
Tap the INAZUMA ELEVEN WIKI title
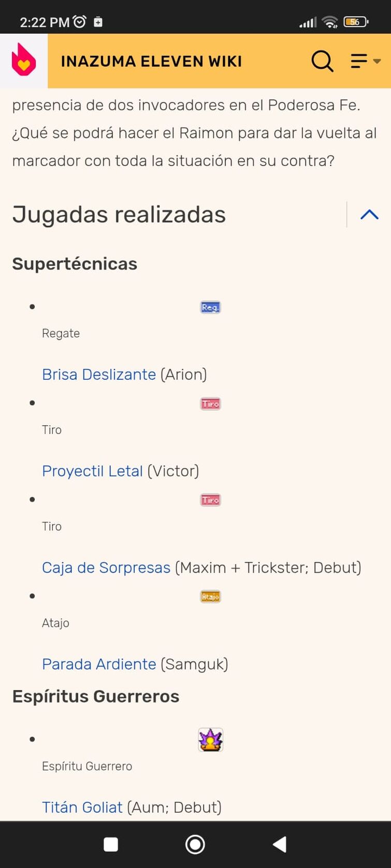point(151,61)
